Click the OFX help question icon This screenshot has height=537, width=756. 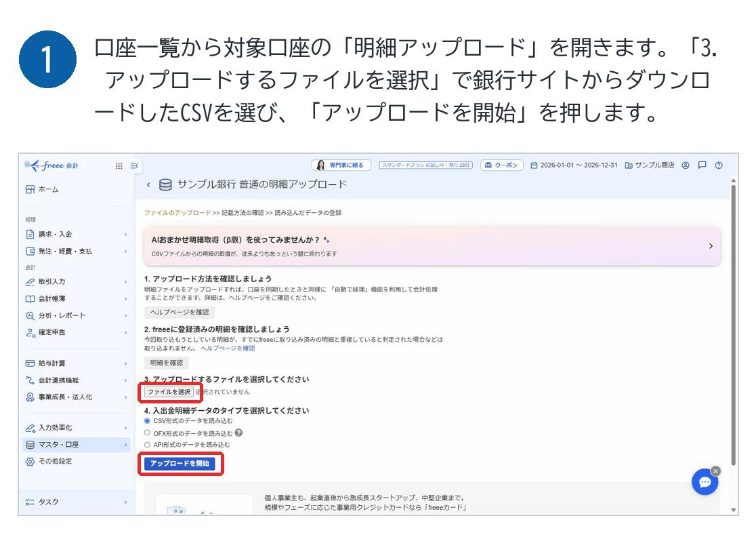(x=238, y=433)
